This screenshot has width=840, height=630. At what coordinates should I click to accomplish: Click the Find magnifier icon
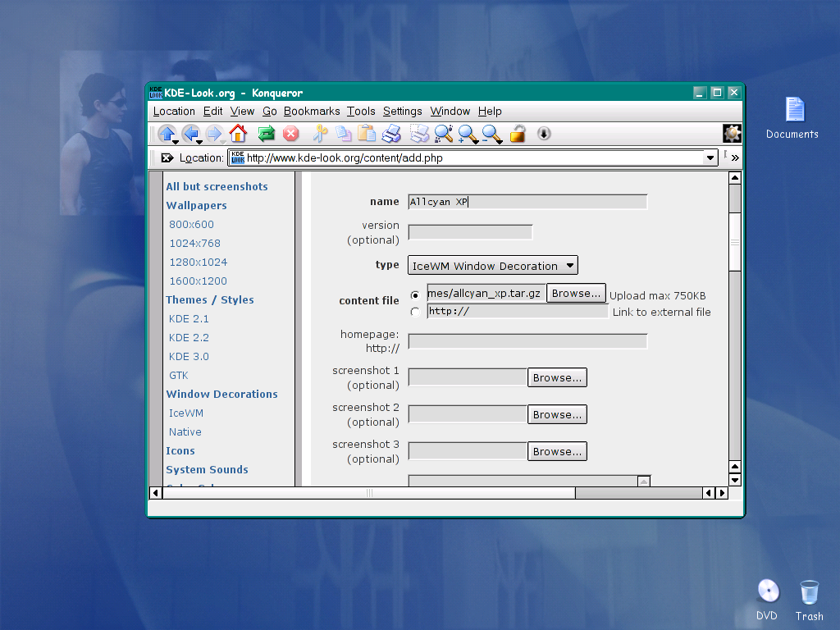[444, 134]
